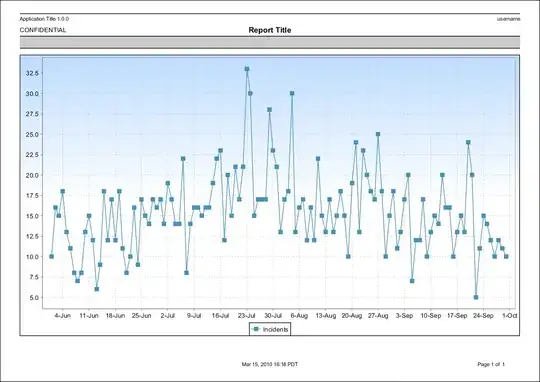Click the 30.0 y-axis label
Screen dimensions: 540x382
pyautogui.click(x=32, y=94)
